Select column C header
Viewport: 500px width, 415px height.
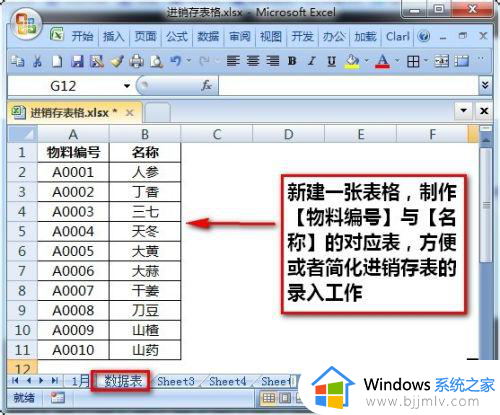[x=217, y=134]
